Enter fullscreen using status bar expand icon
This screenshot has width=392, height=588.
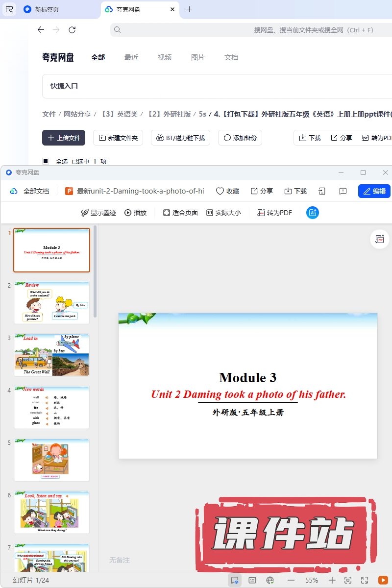point(365,580)
